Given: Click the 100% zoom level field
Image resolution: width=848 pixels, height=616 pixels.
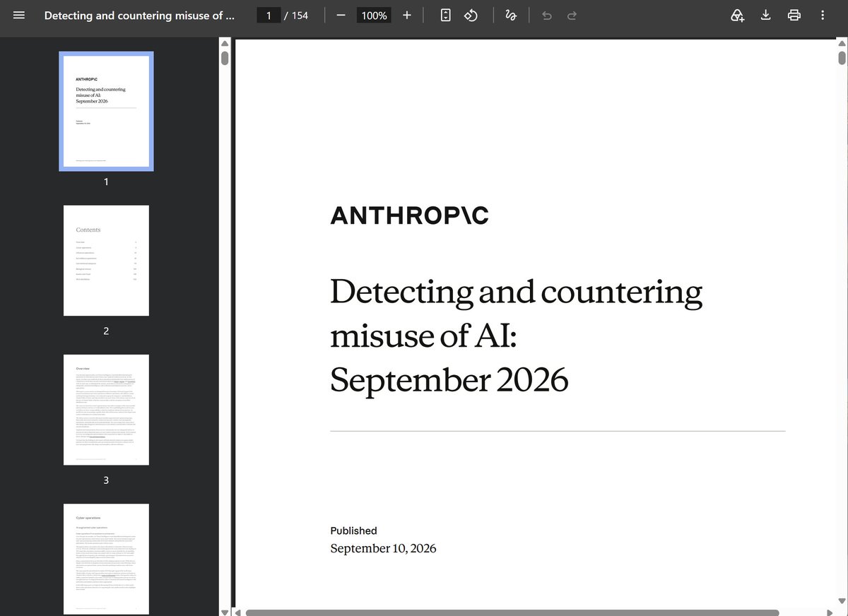Looking at the screenshot, I should 374,15.
